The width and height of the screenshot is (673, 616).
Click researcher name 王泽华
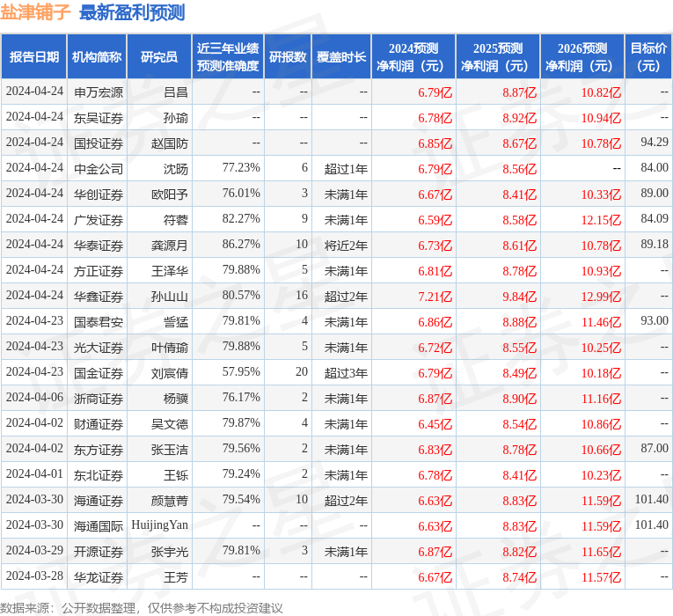[170, 271]
